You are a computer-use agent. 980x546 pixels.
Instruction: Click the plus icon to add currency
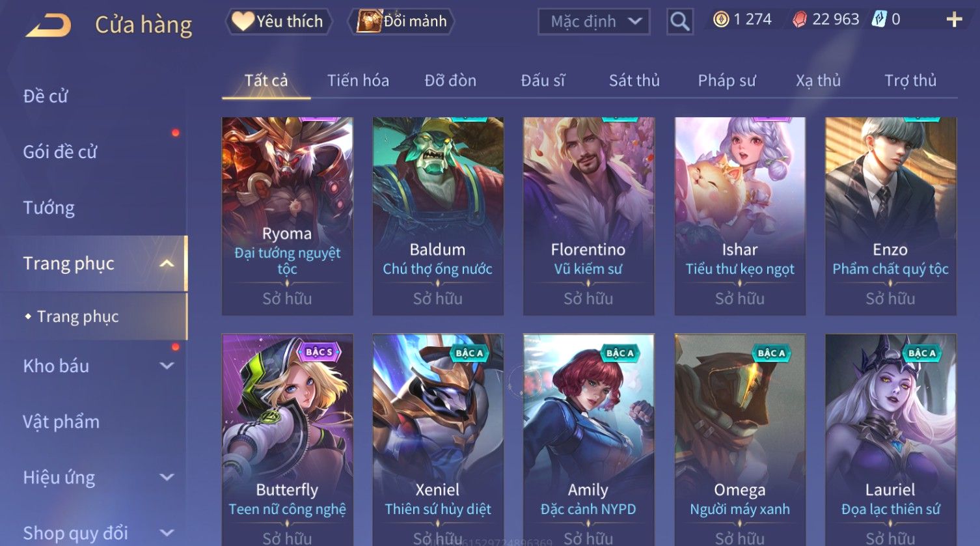pos(955,20)
